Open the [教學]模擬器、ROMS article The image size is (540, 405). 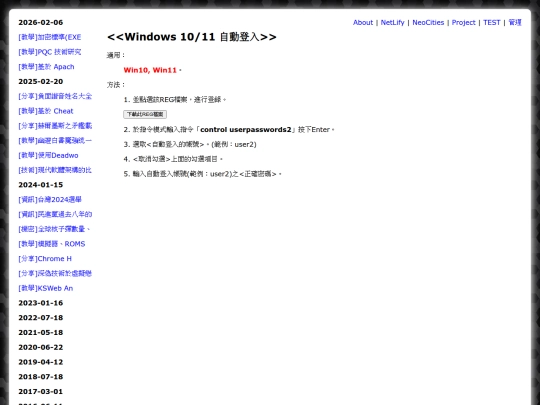(x=52, y=244)
